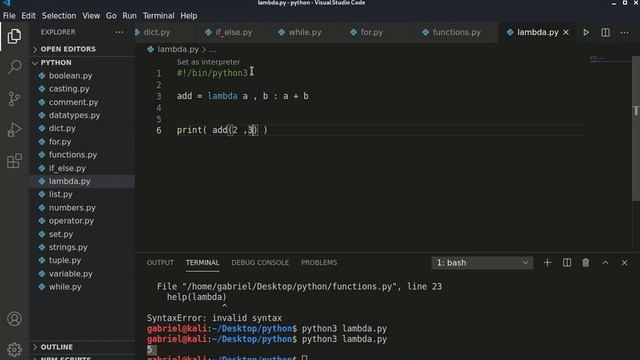
Task: Open the Manage gear icon
Action: click(x=14, y=350)
